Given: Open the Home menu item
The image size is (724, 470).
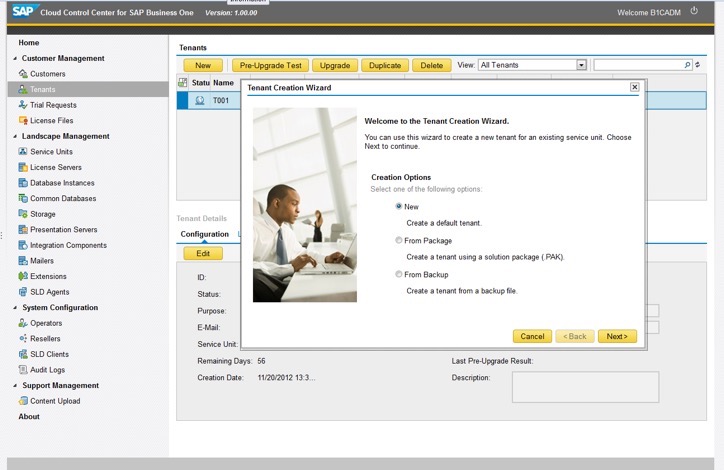Looking at the screenshot, I should (29, 42).
